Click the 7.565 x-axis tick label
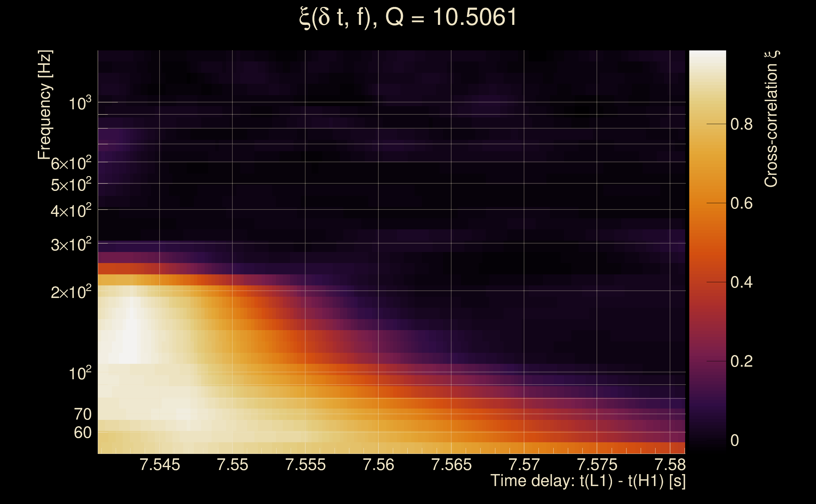This screenshot has width=816, height=504. [452, 465]
